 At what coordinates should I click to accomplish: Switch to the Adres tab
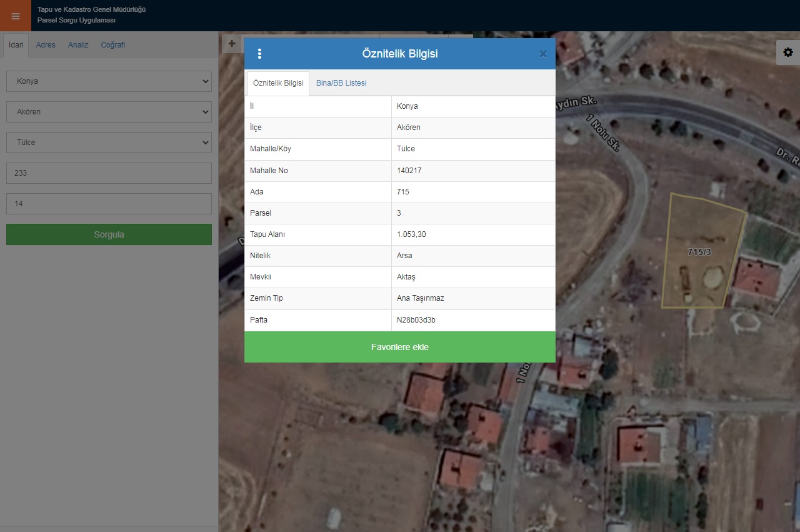[x=46, y=45]
